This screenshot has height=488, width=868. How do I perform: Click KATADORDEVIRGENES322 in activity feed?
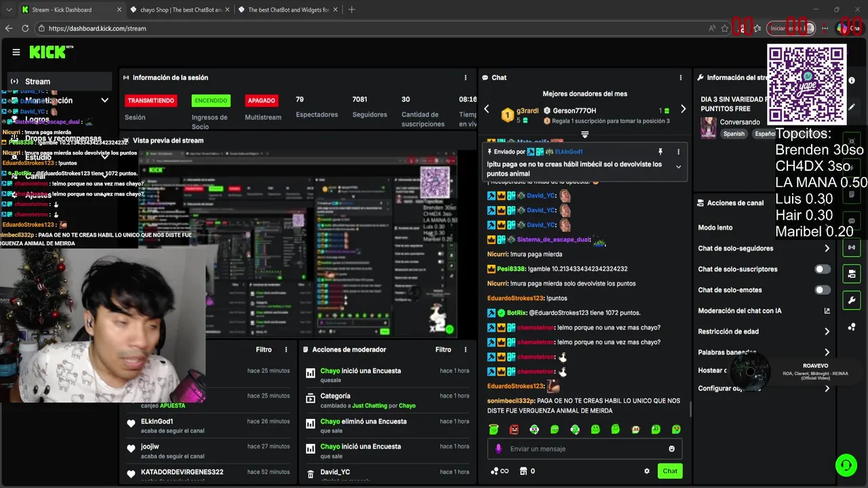(182, 472)
